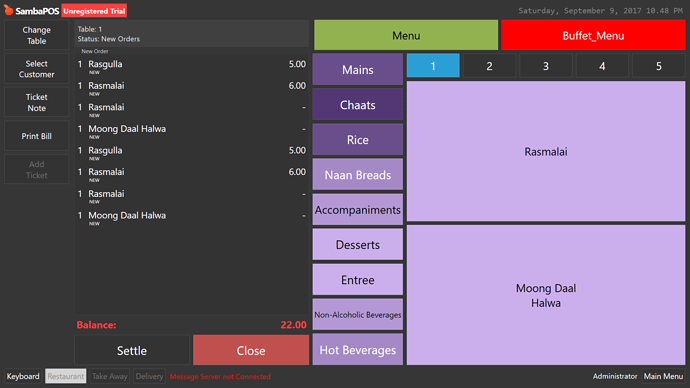This screenshot has height=388, width=690.
Task: Select the last unpriced Rasmalai order line
Action: click(x=192, y=196)
